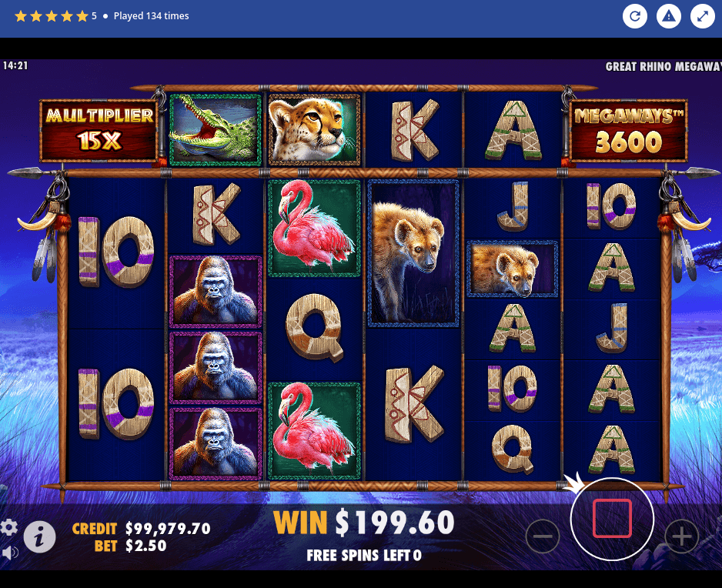The width and height of the screenshot is (722, 588).
Task: Open the info paytable icon
Action: [x=39, y=536]
